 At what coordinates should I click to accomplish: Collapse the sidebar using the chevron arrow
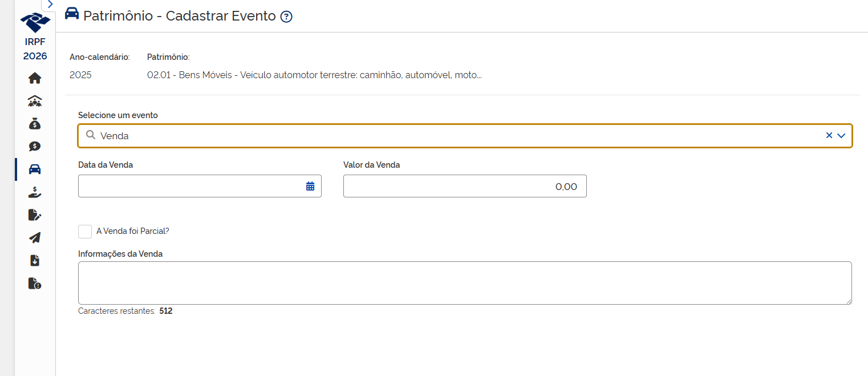pyautogui.click(x=50, y=4)
